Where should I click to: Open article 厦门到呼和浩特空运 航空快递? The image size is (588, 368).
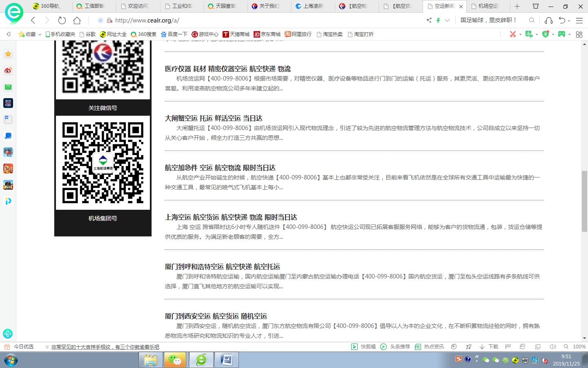[223, 267]
